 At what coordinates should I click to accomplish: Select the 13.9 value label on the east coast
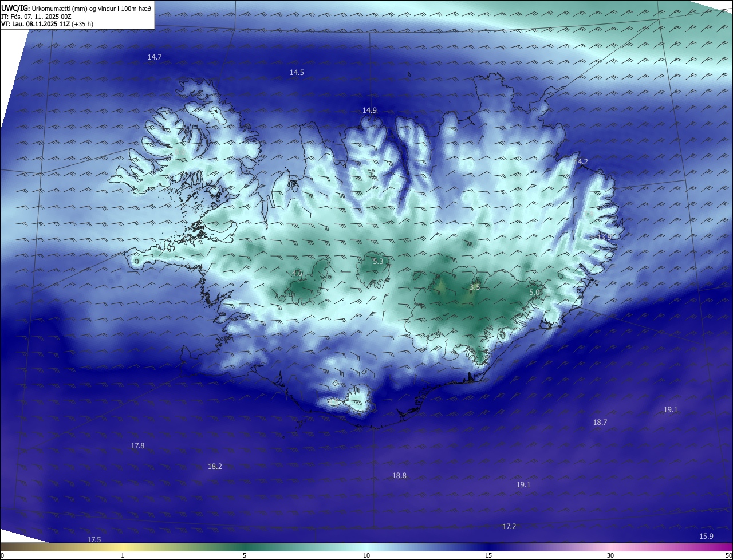pos(604,236)
